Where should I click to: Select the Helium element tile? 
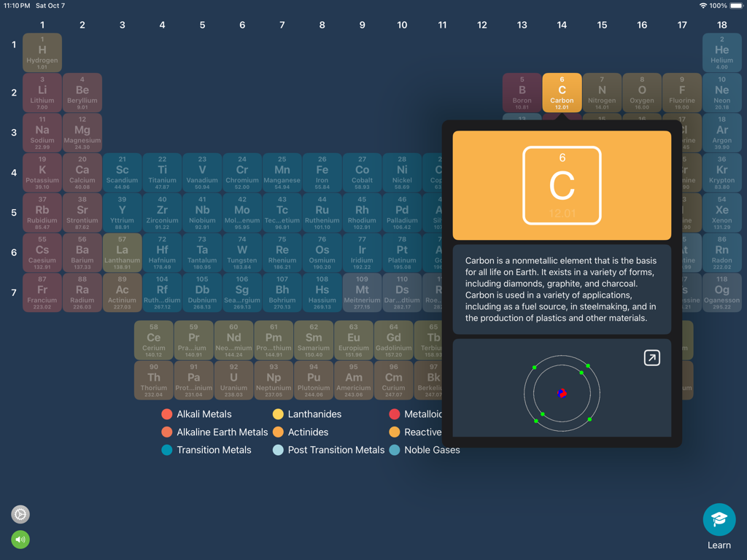coord(721,52)
